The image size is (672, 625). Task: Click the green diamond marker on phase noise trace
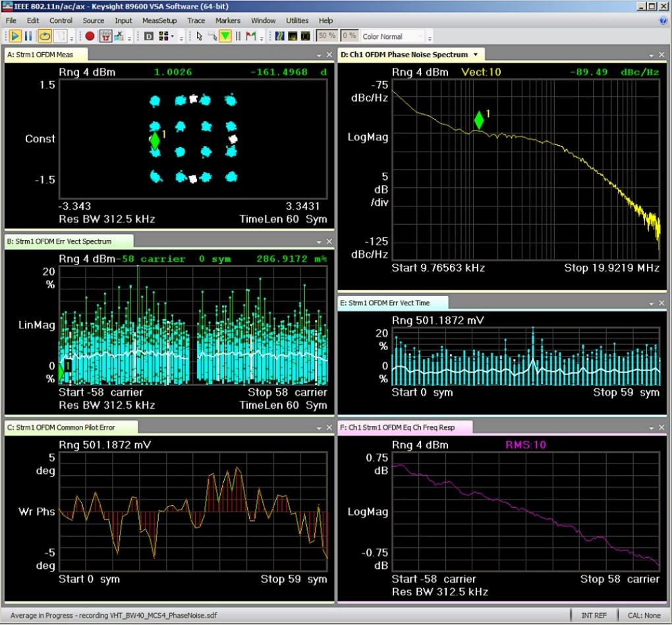[479, 120]
